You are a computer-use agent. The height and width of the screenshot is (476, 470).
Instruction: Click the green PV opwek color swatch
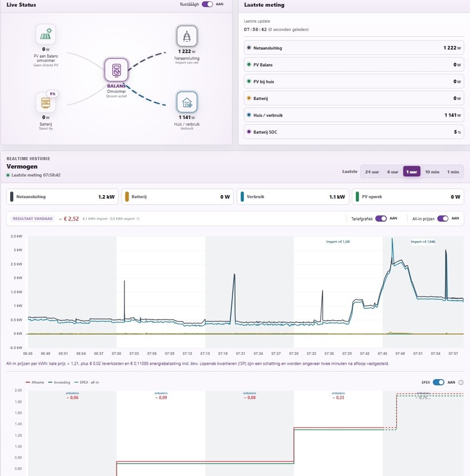pyautogui.click(x=358, y=197)
